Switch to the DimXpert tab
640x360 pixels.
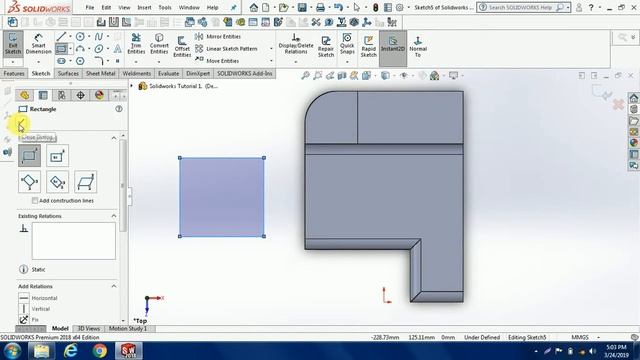[x=198, y=73]
